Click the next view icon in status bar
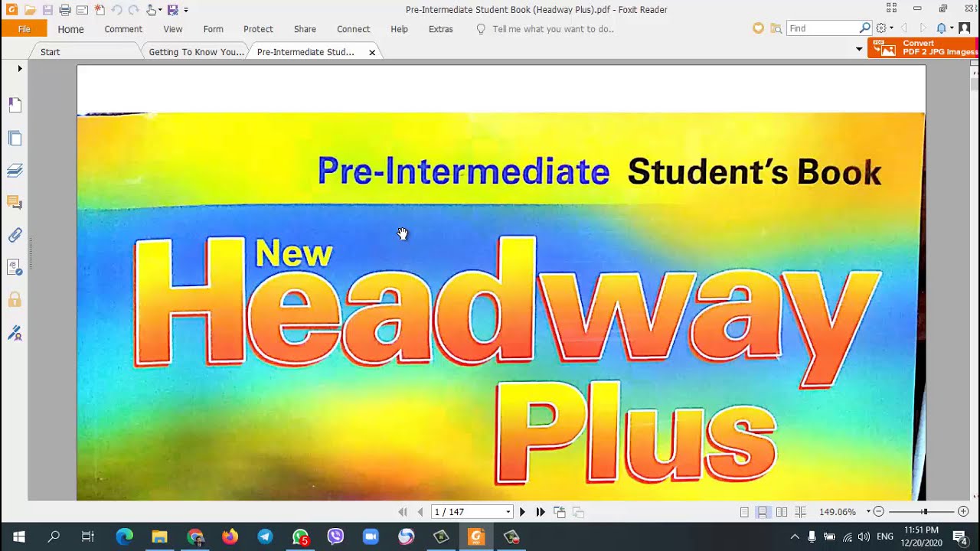The height and width of the screenshot is (551, 980). pyautogui.click(x=578, y=512)
